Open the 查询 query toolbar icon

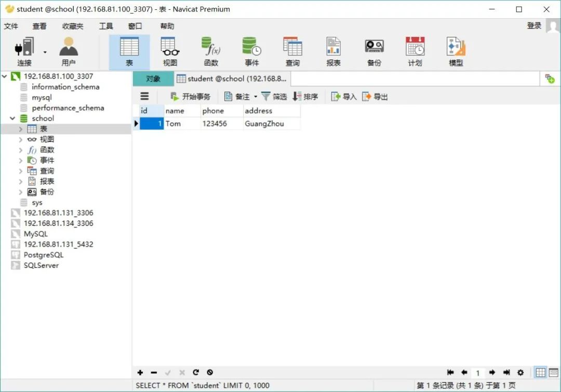(x=292, y=52)
